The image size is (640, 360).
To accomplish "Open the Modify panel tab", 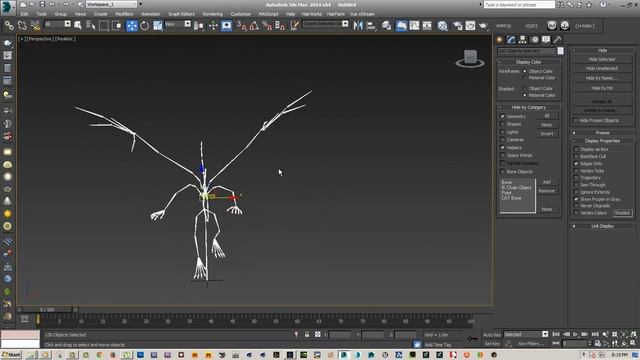I will pyautogui.click(x=511, y=40).
